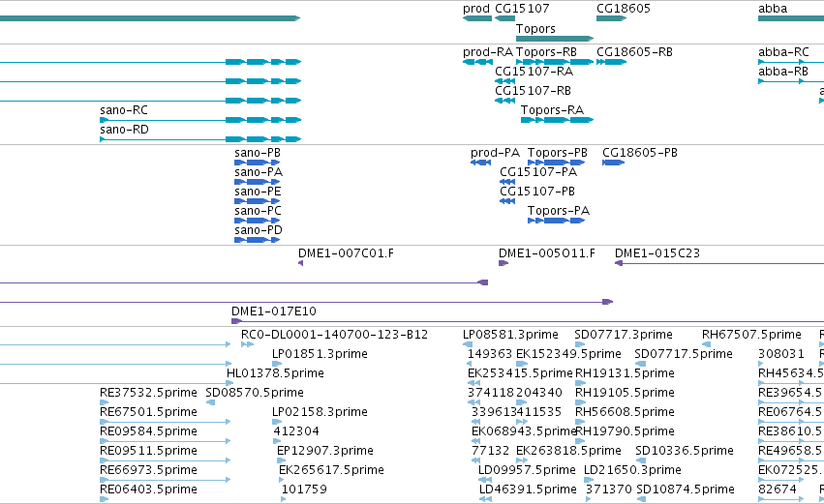Select the sano-RD transcript label

[x=124, y=130]
